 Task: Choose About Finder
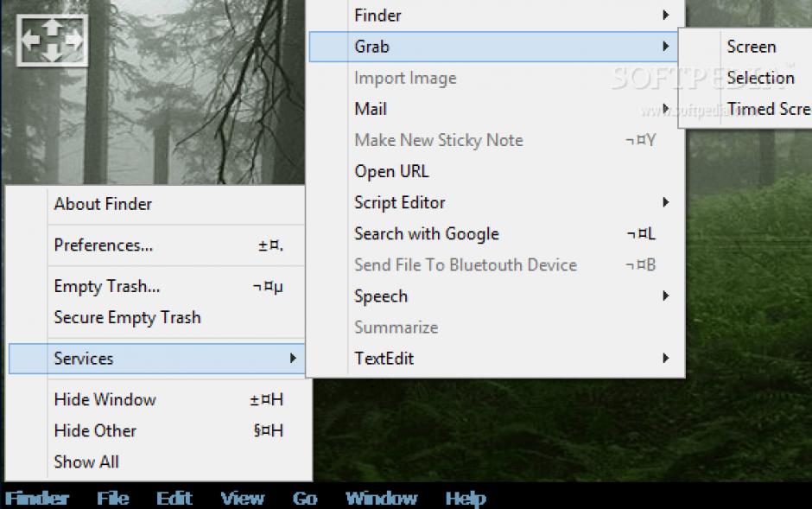tap(157, 204)
